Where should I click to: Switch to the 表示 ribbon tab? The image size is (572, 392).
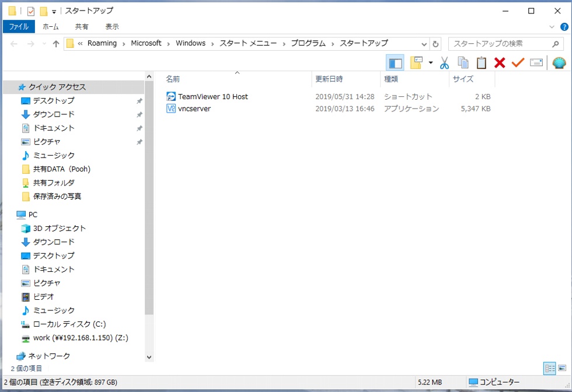pyautogui.click(x=112, y=27)
